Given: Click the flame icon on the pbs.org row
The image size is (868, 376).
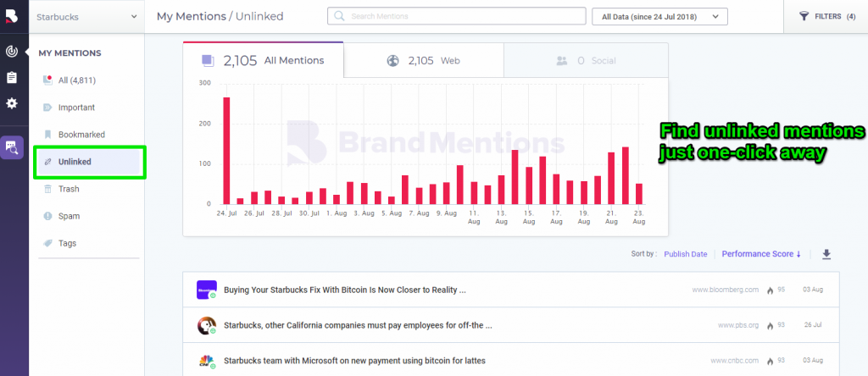Looking at the screenshot, I should (770, 325).
